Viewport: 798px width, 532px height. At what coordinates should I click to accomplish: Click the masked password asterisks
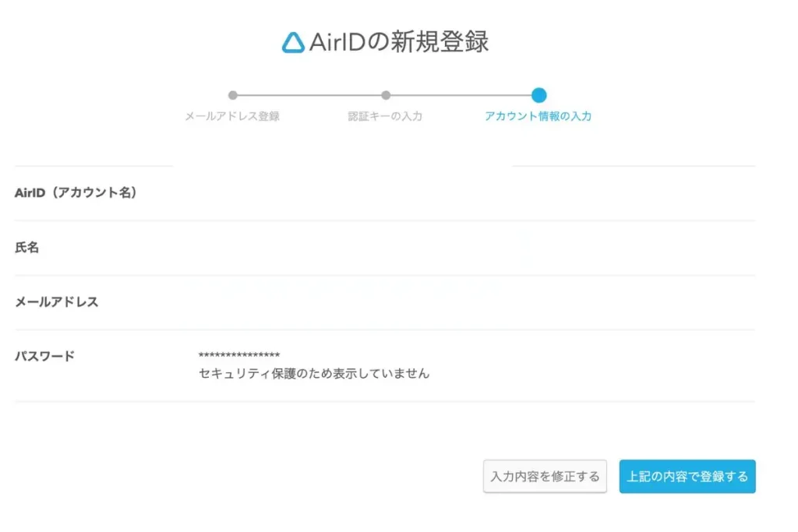239,355
